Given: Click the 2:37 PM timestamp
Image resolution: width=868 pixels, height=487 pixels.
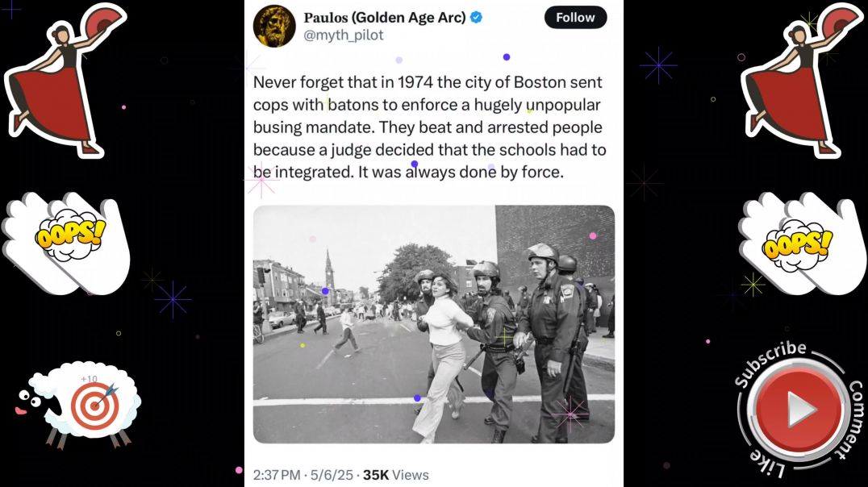Looking at the screenshot, I should [x=277, y=475].
